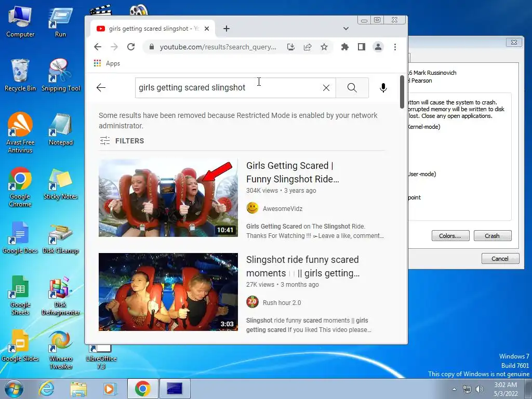Bookmark this page with the star
Screen dimensions: 532x399
[324, 47]
